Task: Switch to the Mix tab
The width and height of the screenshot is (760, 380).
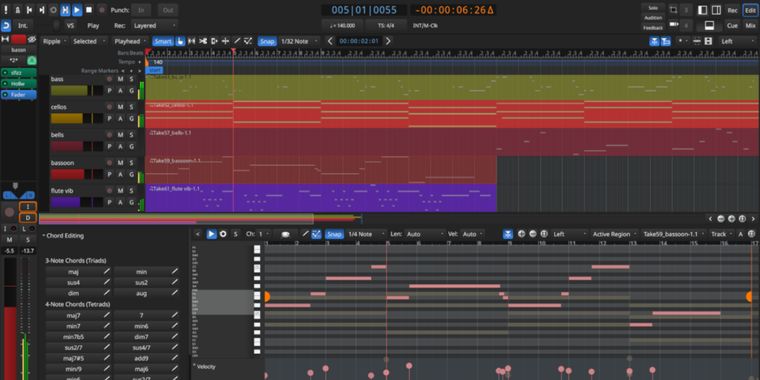Action: (x=750, y=25)
